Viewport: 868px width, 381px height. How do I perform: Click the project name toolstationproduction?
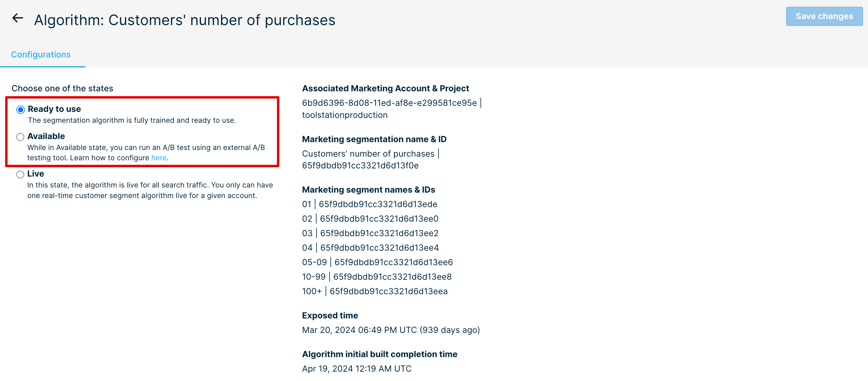[x=345, y=115]
